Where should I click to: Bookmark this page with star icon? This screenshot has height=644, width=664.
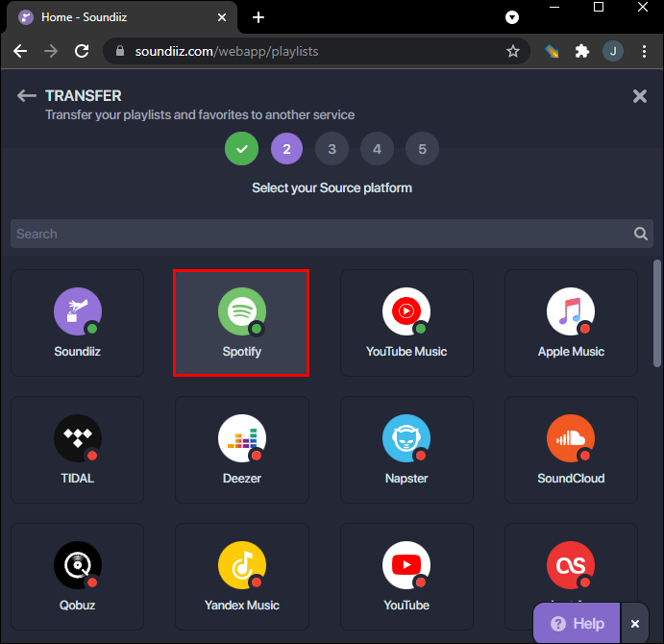pyautogui.click(x=513, y=51)
